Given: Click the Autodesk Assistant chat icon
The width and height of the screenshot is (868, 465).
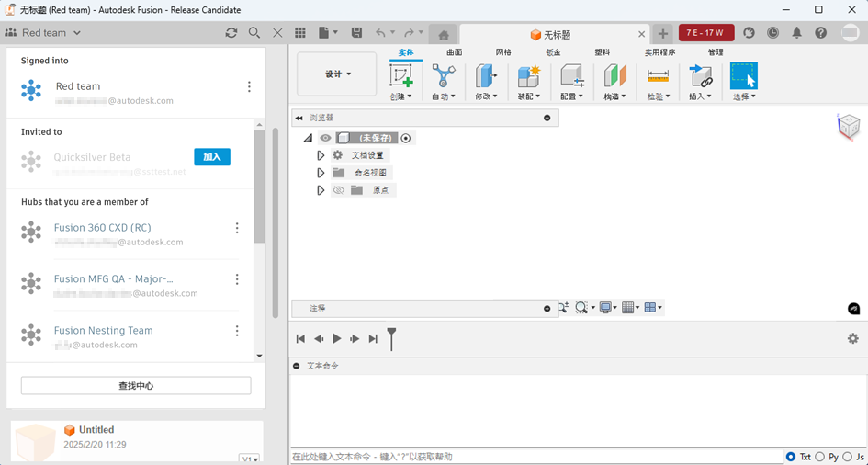Looking at the screenshot, I should (853, 309).
